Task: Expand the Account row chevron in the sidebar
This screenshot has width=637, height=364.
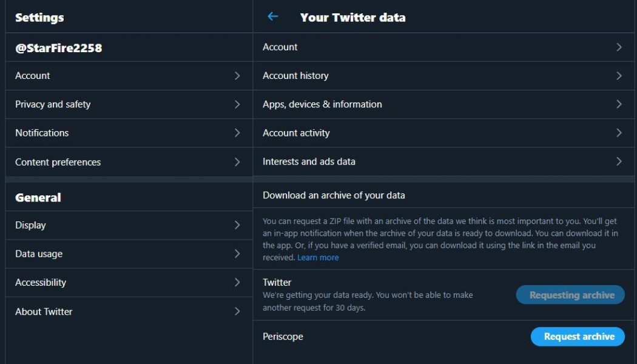Action: click(238, 75)
